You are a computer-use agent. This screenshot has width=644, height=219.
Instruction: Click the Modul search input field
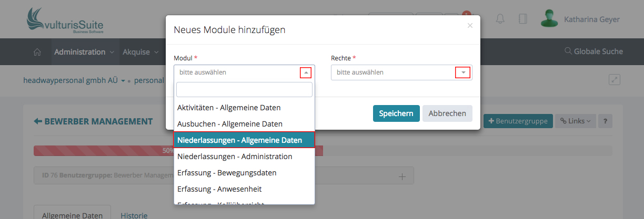pyautogui.click(x=244, y=90)
